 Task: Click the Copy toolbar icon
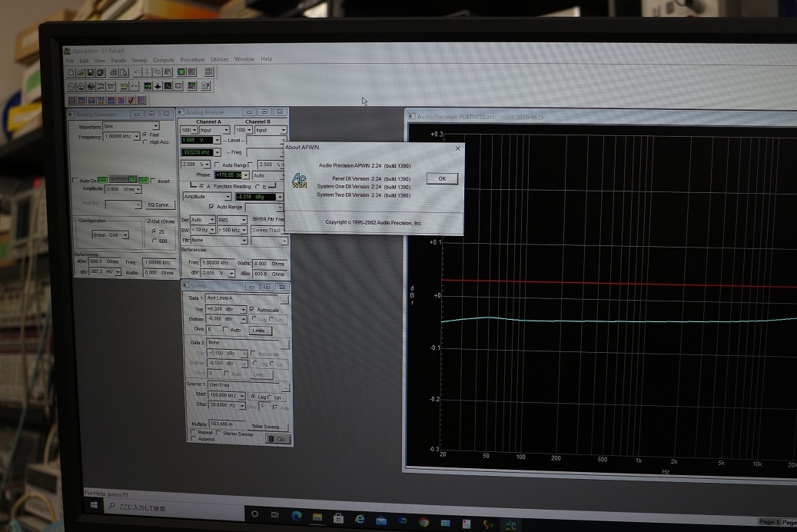tap(157, 72)
